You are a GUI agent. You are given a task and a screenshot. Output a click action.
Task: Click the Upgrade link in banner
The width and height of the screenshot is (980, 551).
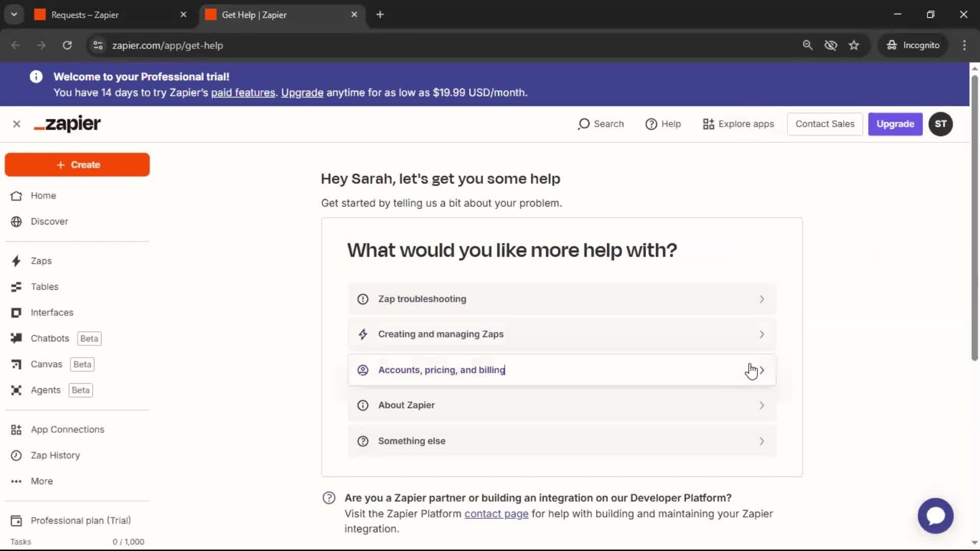coord(302,93)
